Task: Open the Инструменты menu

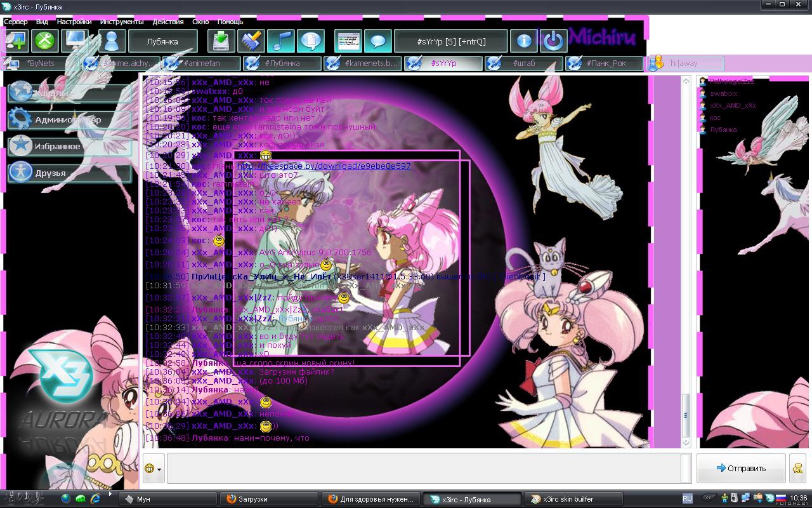Action: [x=122, y=22]
